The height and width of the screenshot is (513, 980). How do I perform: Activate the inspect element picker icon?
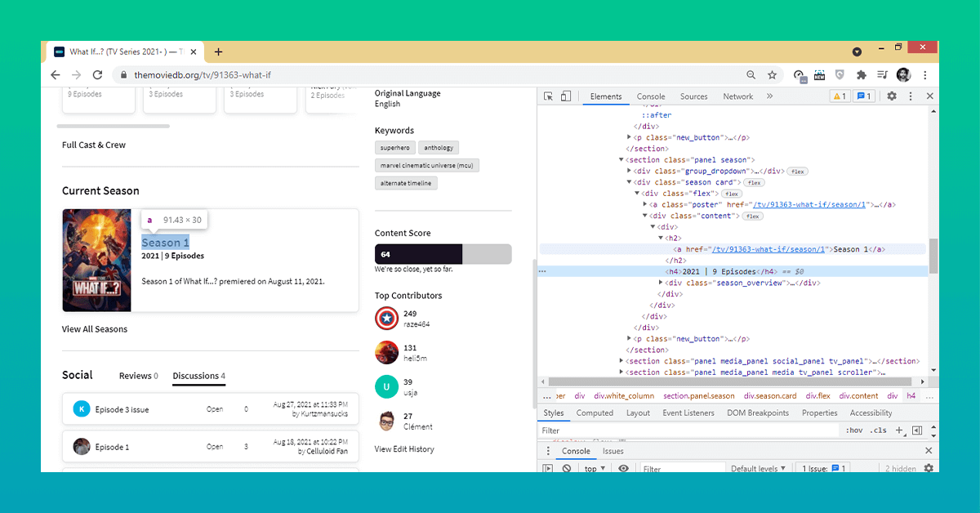tap(548, 96)
